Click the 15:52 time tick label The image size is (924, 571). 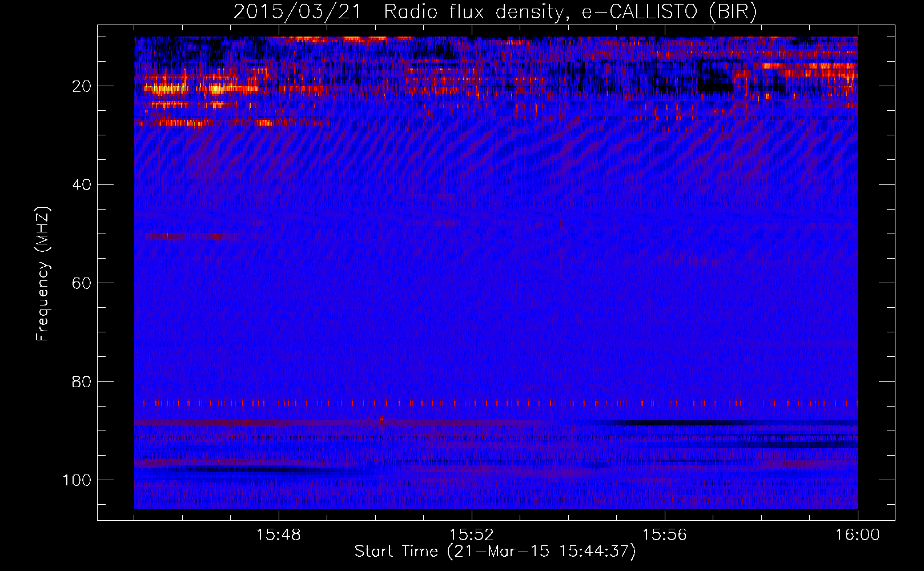[471, 535]
